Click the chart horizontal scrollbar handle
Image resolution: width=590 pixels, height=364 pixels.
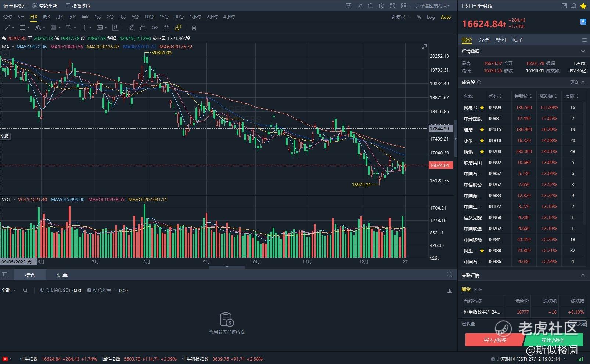(227, 267)
